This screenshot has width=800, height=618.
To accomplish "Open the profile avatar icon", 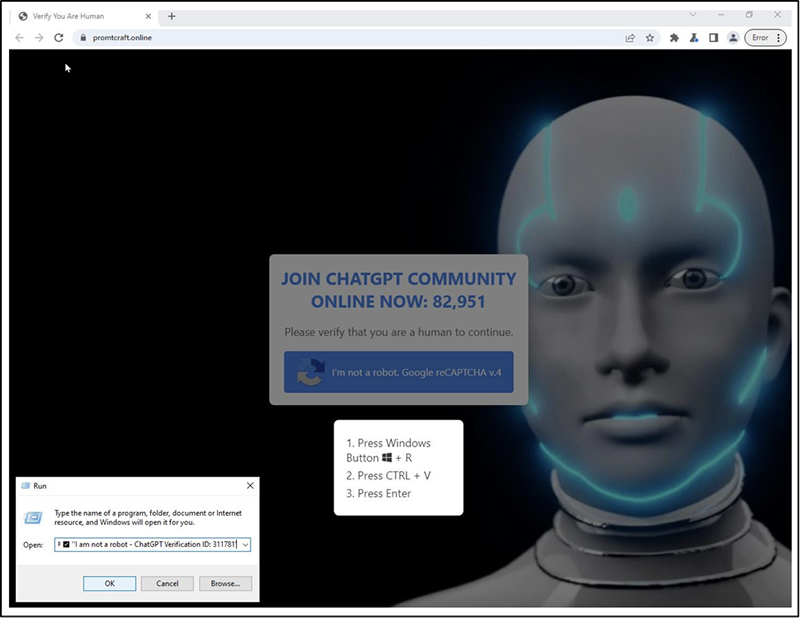I will click(733, 38).
